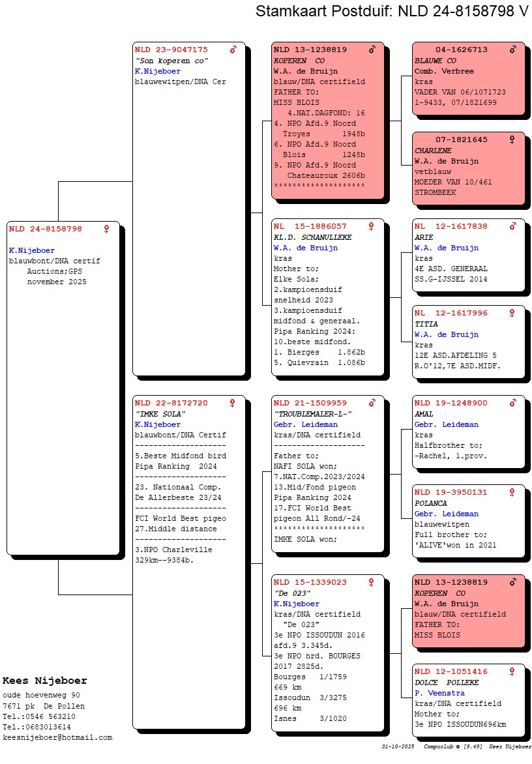The image size is (532, 764).
Task: Click female icon on KL.D. SCHANULLEKE card
Action: 372,226
